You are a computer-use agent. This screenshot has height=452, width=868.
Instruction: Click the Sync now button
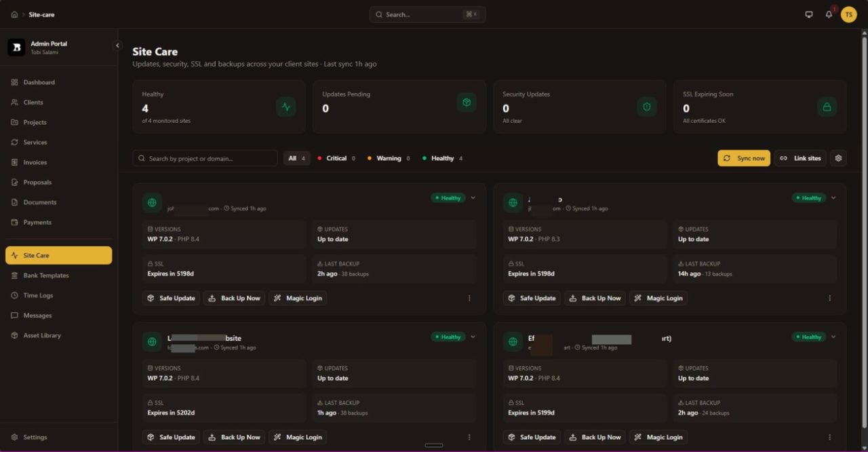pos(744,158)
